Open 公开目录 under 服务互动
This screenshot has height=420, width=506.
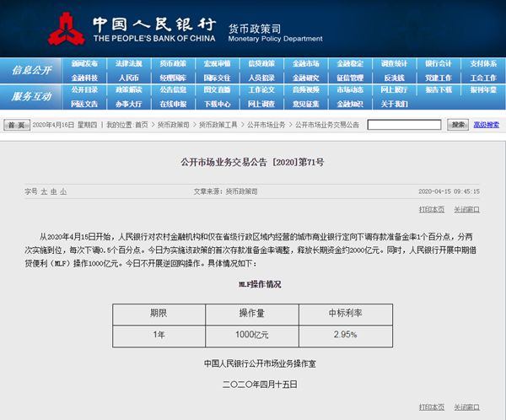[84, 89]
